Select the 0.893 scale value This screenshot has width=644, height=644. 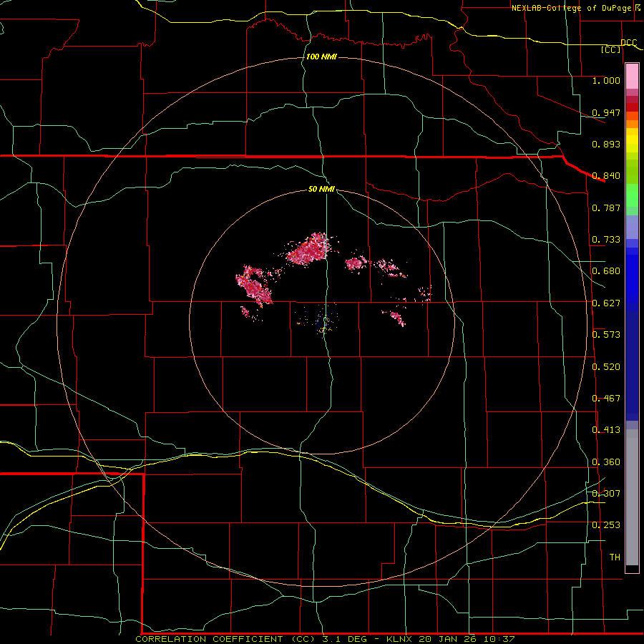click(606, 144)
